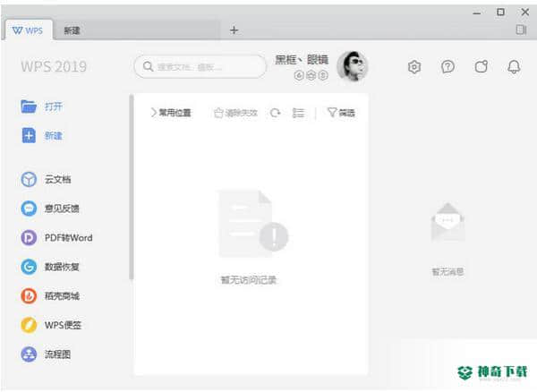Open the 云文档 cube icon
Viewport: 537px width, 392px height.
[x=29, y=179]
